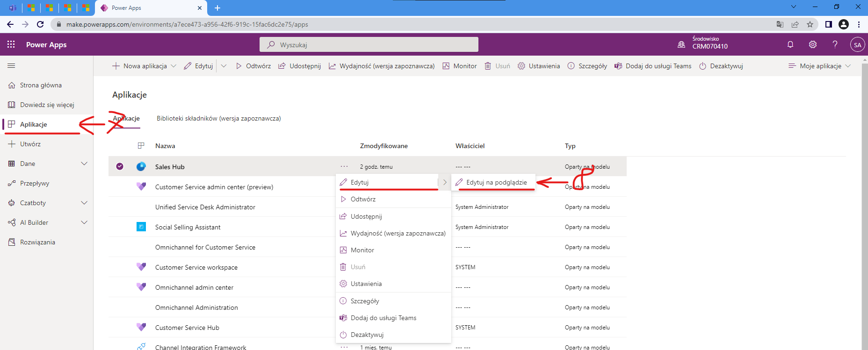Open the settings gear in header
This screenshot has width=868, height=350.
tap(813, 44)
